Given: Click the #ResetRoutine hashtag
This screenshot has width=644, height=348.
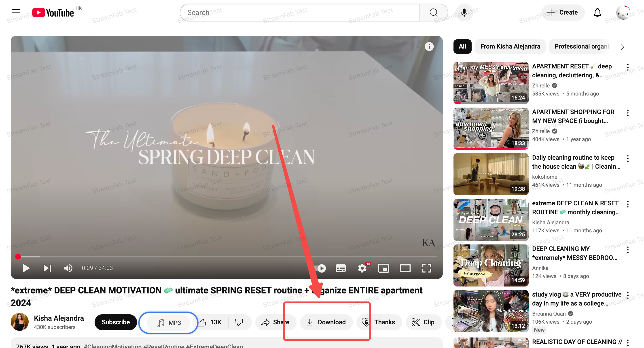Looking at the screenshot, I should (x=164, y=346).
